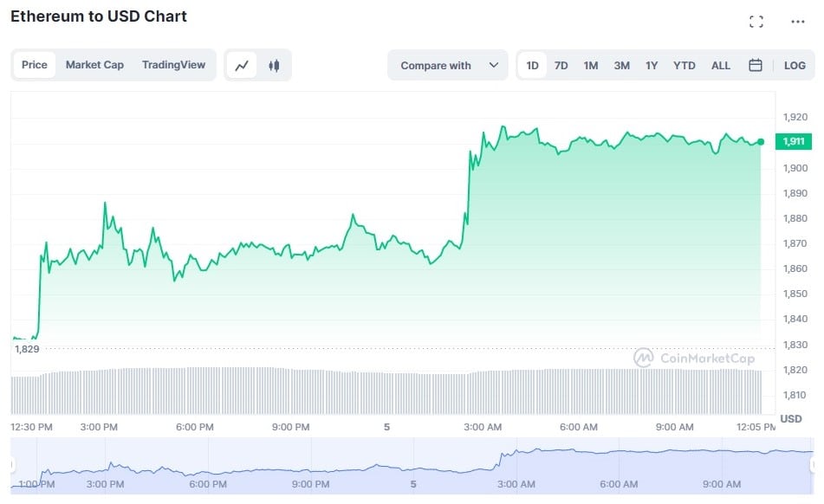This screenshot has height=504, width=824.
Task: Select the YTD range button
Action: [685, 65]
